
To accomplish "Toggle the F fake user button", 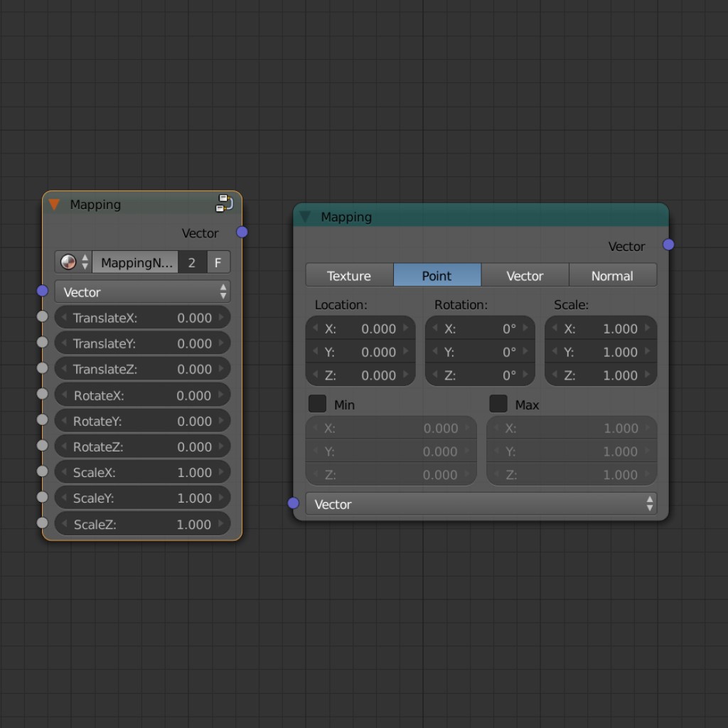I will tap(218, 262).
